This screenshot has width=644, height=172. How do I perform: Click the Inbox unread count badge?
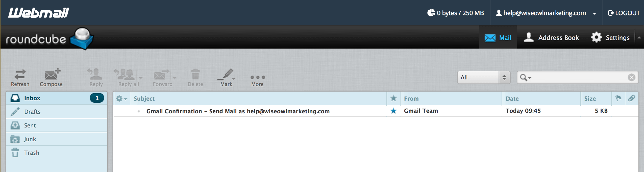click(x=97, y=98)
